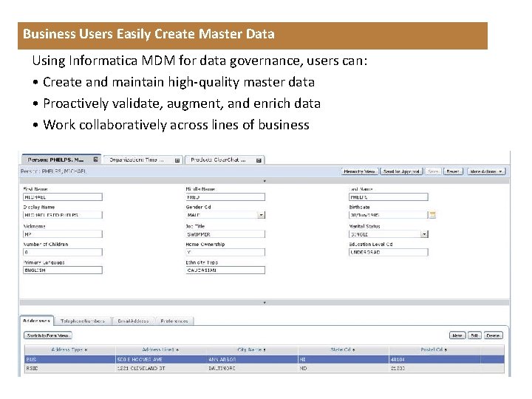
Task: Open the Marital Status dropdown
Action: [x=424, y=234]
